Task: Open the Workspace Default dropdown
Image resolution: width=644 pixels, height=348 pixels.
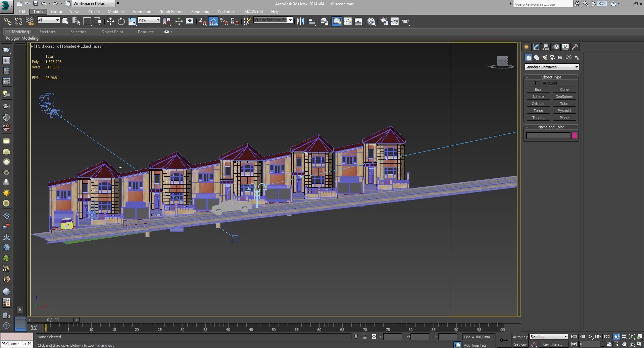Action: pos(94,4)
